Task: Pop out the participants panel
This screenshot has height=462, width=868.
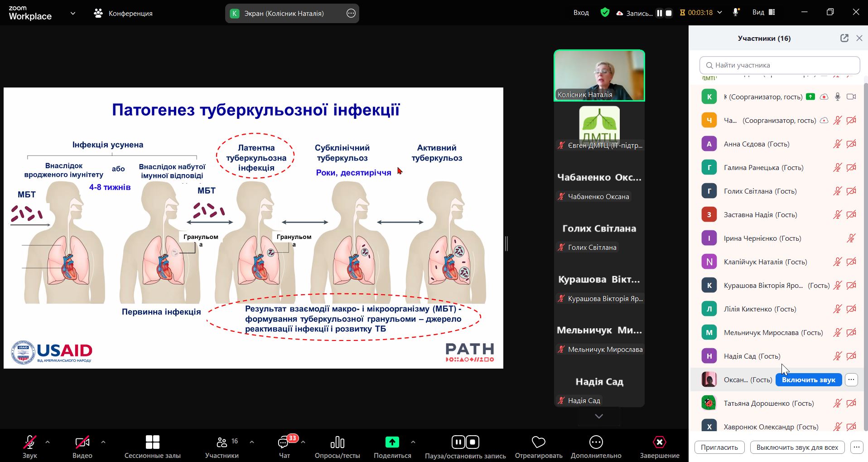Action: pyautogui.click(x=844, y=38)
